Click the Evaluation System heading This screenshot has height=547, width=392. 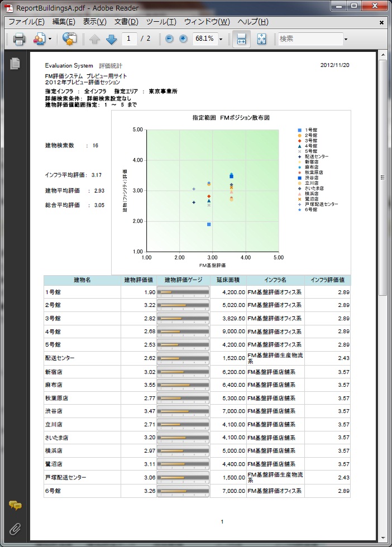click(x=69, y=66)
